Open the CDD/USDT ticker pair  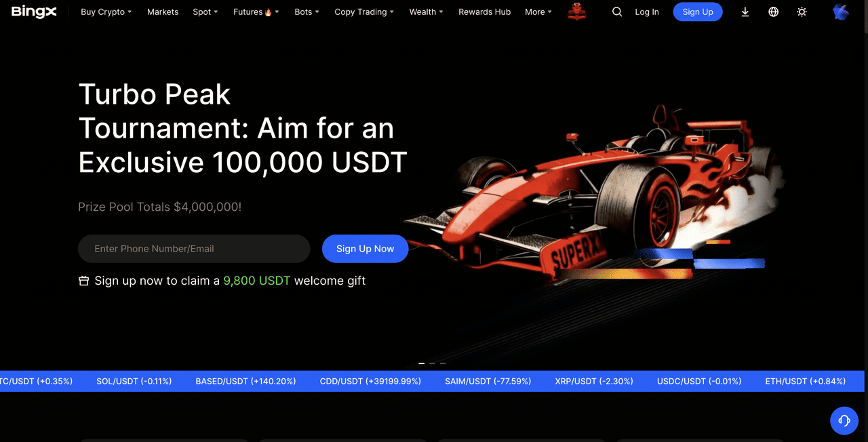(x=370, y=381)
